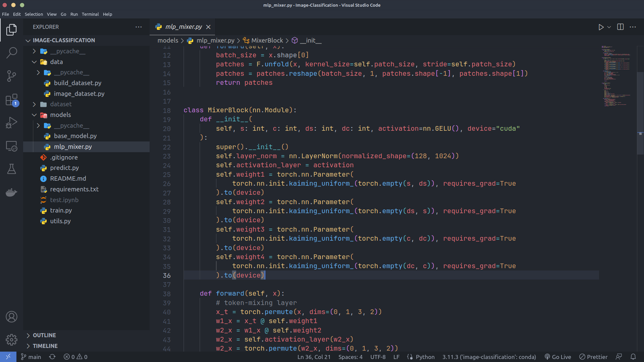
Task: Collapse the models folder
Action: pos(60,115)
